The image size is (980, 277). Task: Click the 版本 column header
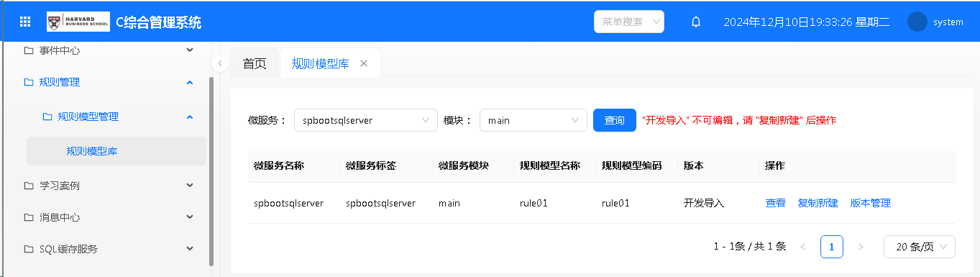tap(694, 165)
